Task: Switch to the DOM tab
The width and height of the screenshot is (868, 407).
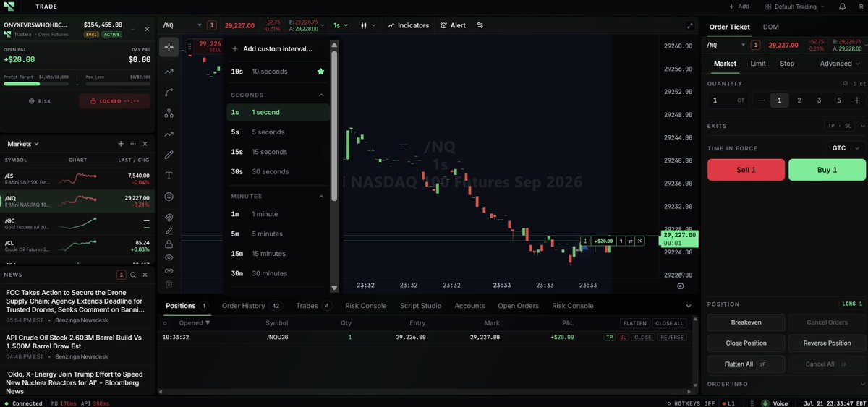Action: (773, 27)
